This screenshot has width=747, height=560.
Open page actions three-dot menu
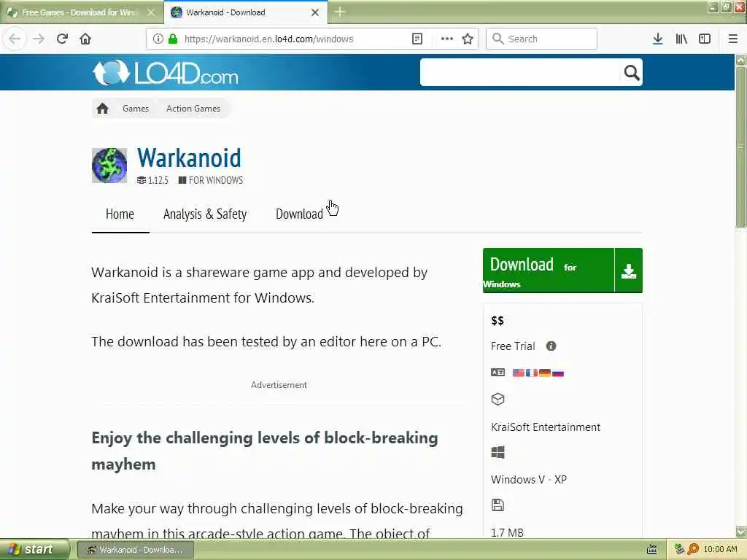[447, 39]
